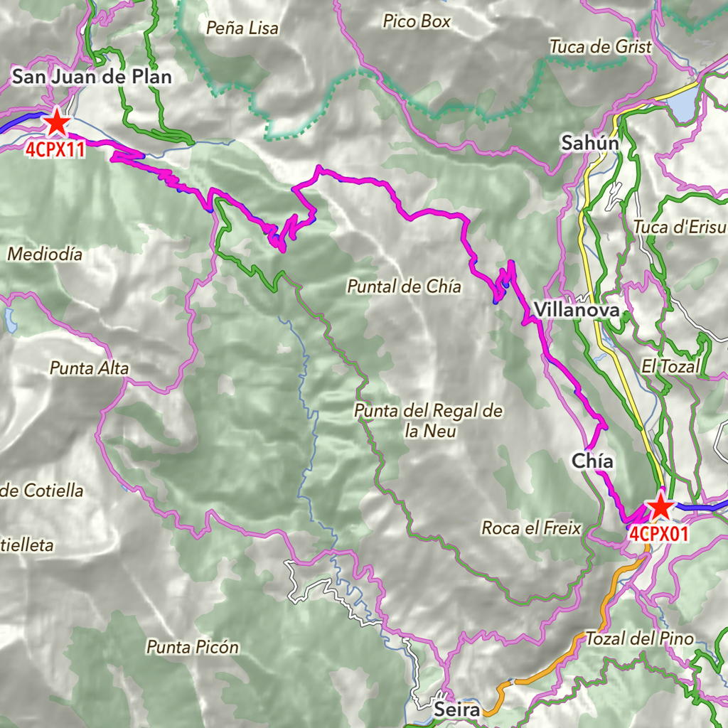Screen dimensions: 728x728
Task: Select the Tozal del Pino label
Action: pyautogui.click(x=639, y=639)
